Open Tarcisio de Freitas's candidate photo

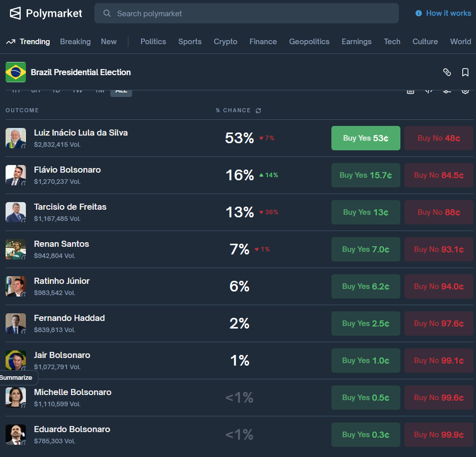point(16,212)
